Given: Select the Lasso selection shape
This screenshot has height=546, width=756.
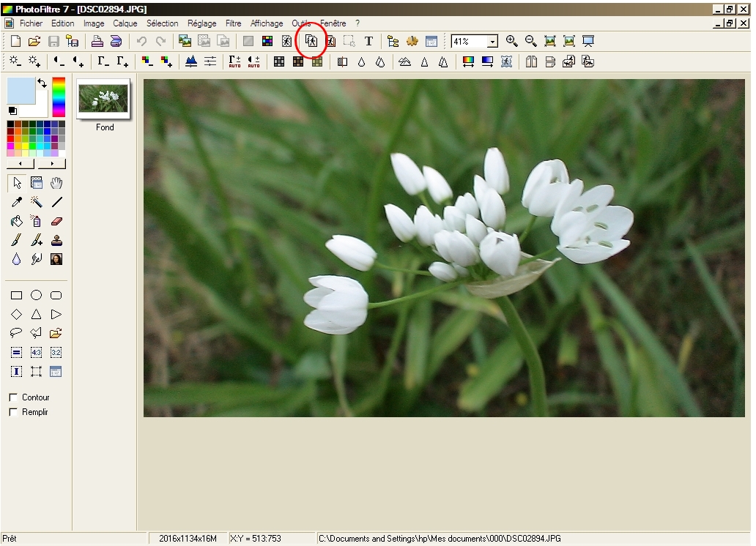Looking at the screenshot, I should (17, 333).
